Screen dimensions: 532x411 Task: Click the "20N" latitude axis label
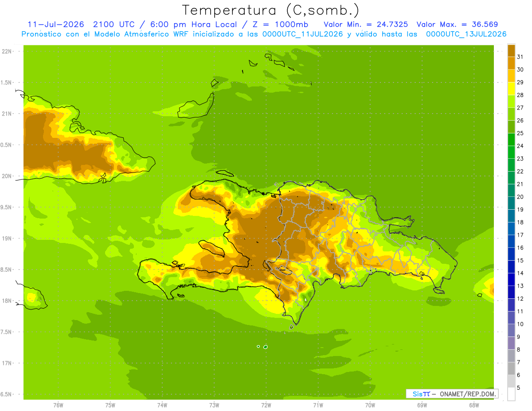click(x=6, y=176)
